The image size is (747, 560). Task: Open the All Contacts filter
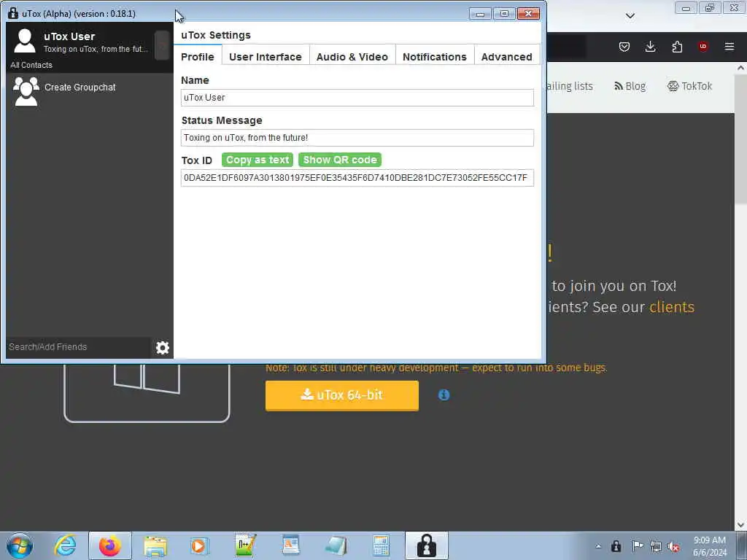(31, 65)
